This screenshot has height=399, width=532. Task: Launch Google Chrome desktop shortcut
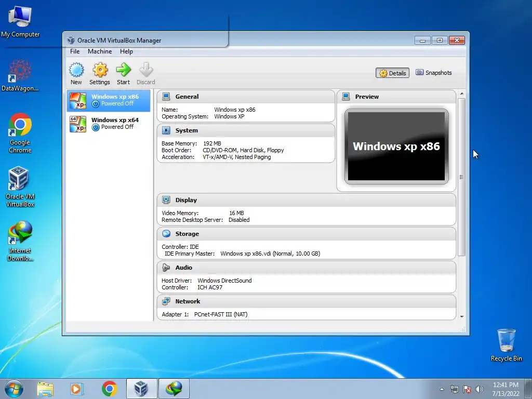point(20,133)
